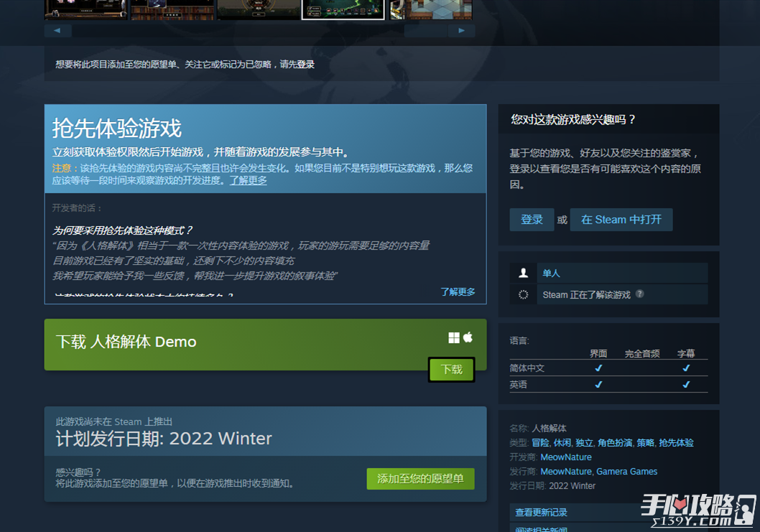Click the screenshot strip scrollbar track

tap(260, 31)
